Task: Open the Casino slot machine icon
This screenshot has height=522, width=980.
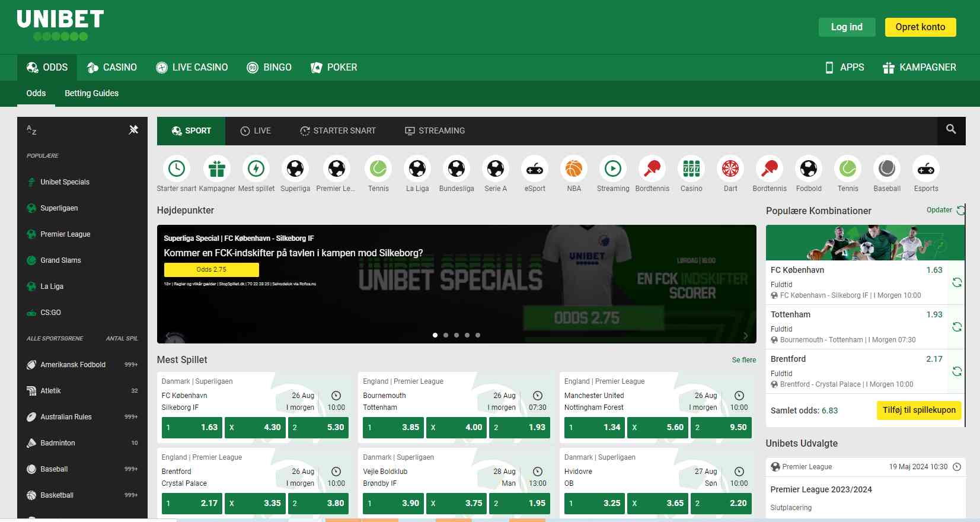Action: (691, 168)
